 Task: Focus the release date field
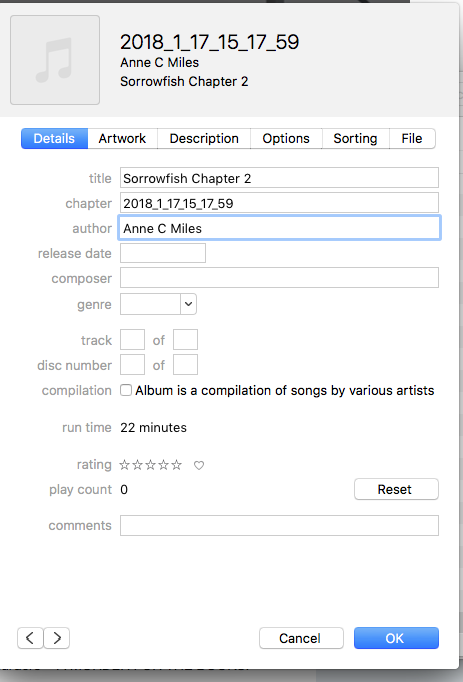coord(163,253)
